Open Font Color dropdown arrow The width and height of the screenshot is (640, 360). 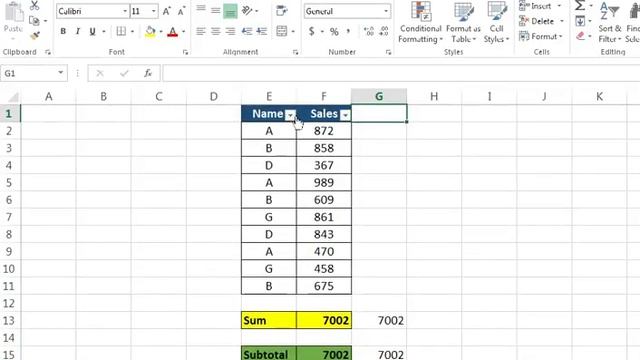(183, 31)
